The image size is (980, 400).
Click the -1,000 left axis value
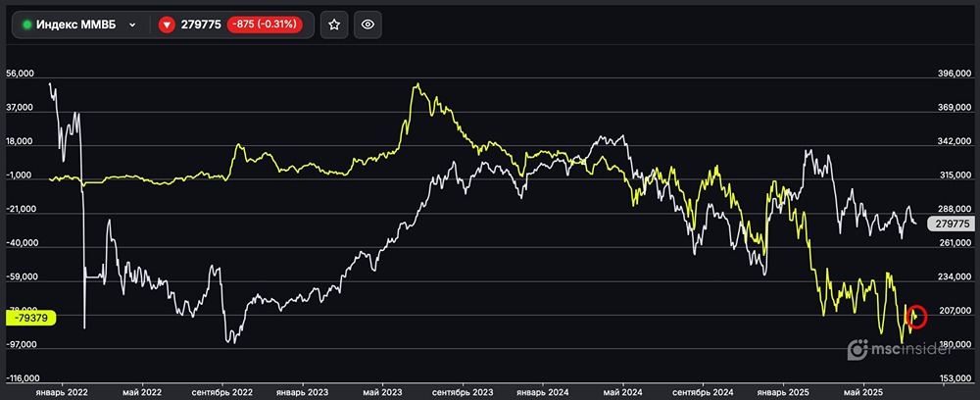point(20,175)
